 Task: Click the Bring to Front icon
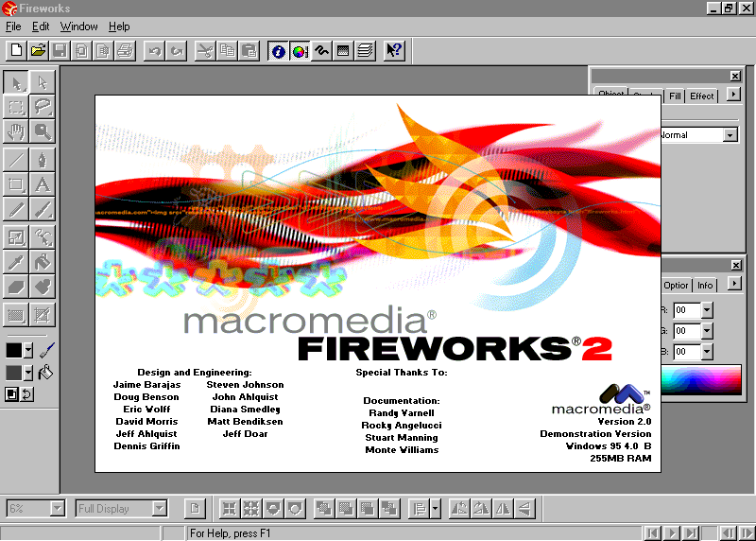(x=324, y=509)
